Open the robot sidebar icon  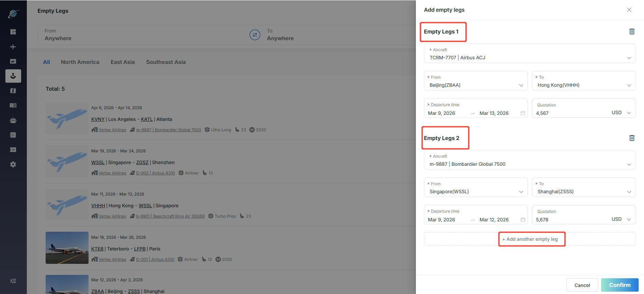click(13, 120)
